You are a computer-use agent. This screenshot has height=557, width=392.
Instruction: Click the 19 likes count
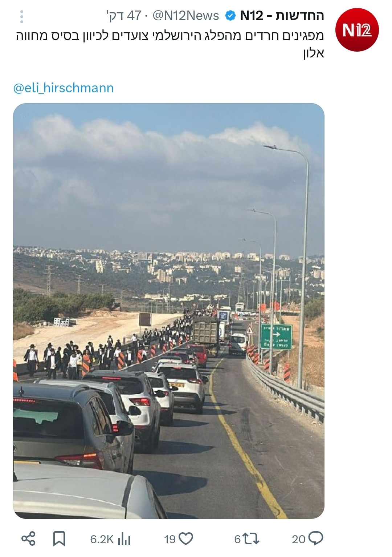(170, 539)
